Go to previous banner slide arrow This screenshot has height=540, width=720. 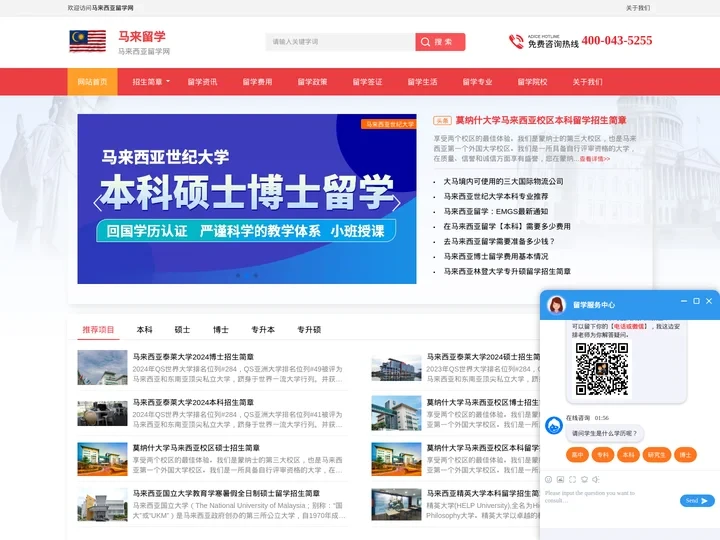click(x=97, y=203)
